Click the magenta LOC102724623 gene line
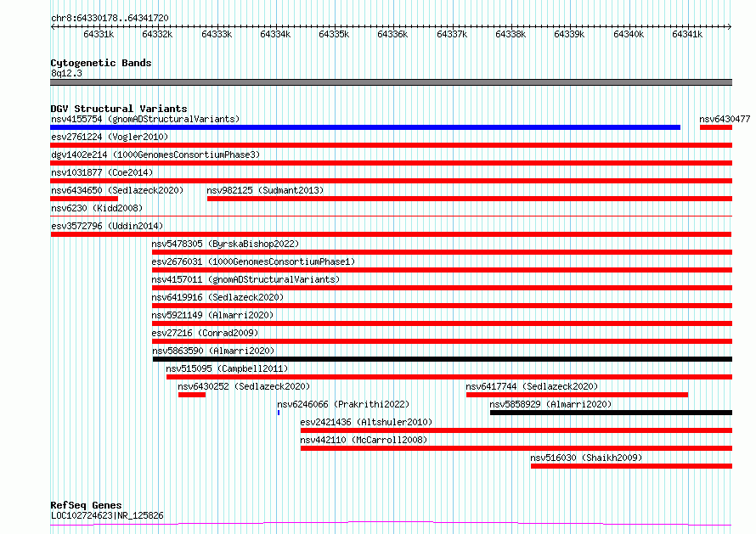 pos(391,524)
